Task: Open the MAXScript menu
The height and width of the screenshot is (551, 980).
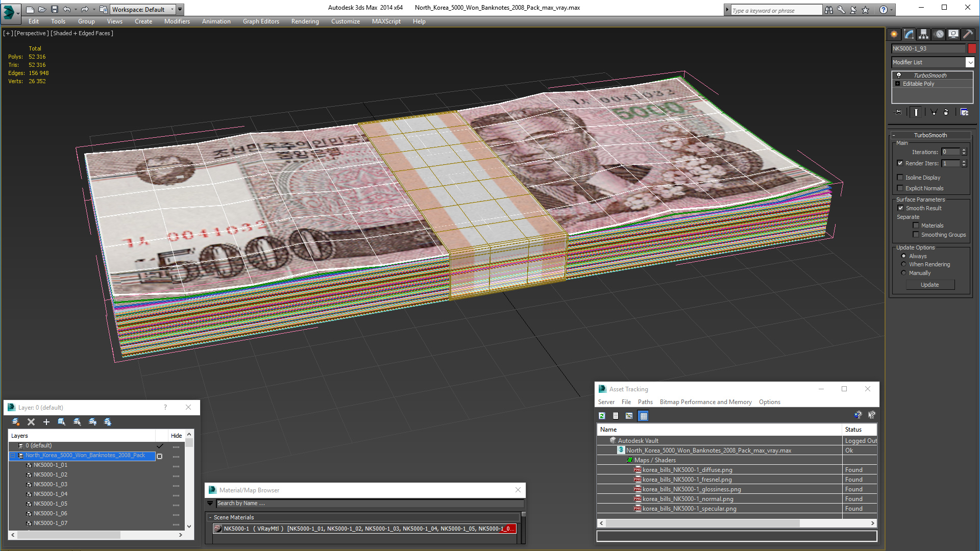Action: click(x=386, y=21)
